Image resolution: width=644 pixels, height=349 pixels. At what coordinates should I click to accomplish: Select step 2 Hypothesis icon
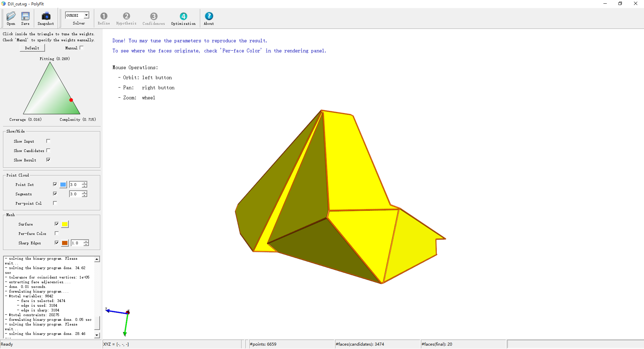tap(126, 16)
